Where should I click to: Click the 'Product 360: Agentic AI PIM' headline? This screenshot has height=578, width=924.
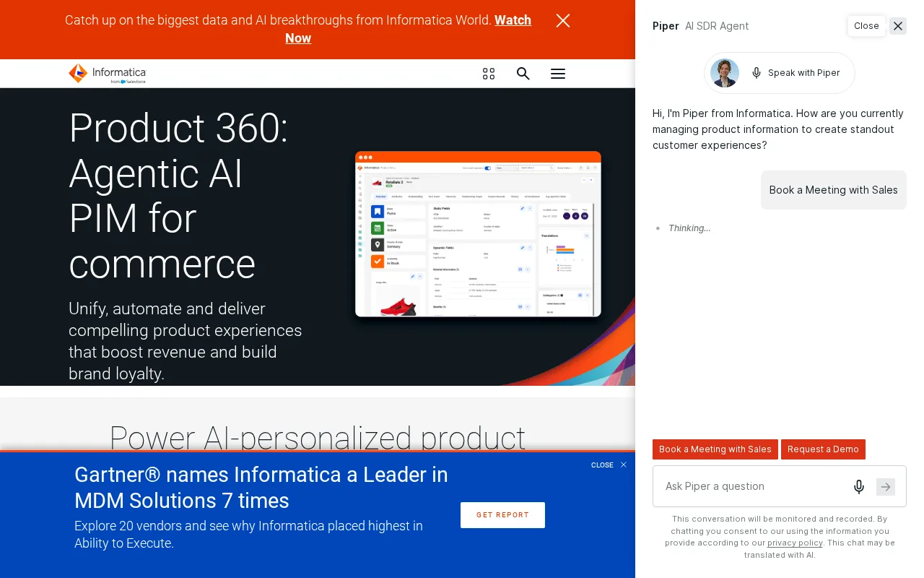coord(178,196)
